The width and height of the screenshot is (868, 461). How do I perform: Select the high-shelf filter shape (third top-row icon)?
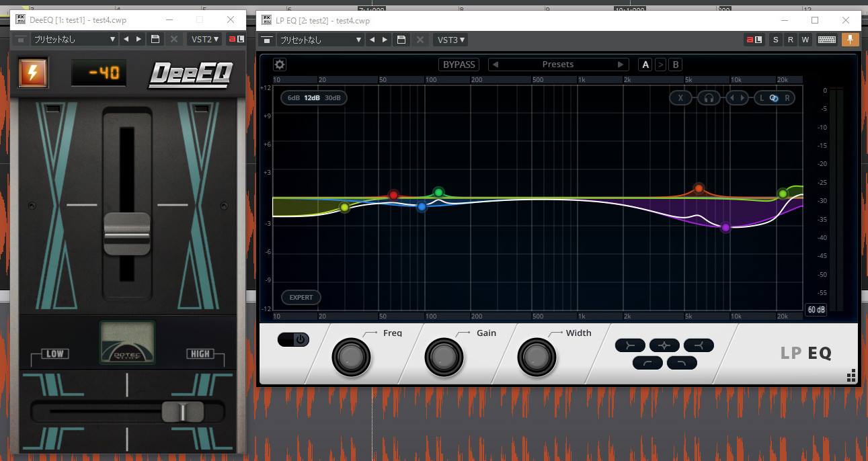(x=699, y=345)
